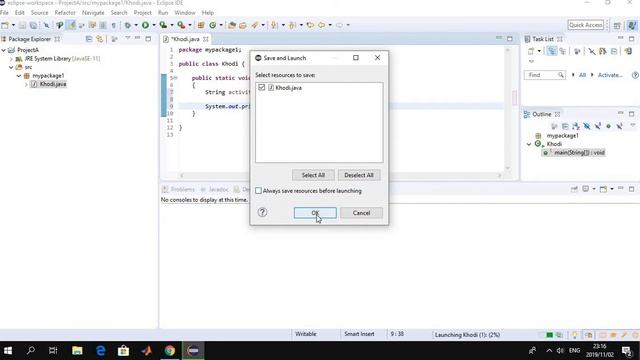This screenshot has height=360, width=640.
Task: Click the Pin Console icon in console toolbar
Action: point(574,189)
